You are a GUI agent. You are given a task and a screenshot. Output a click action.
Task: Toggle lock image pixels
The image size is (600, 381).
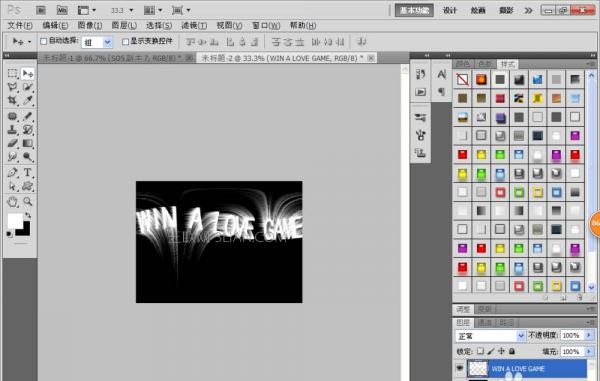tap(491, 351)
